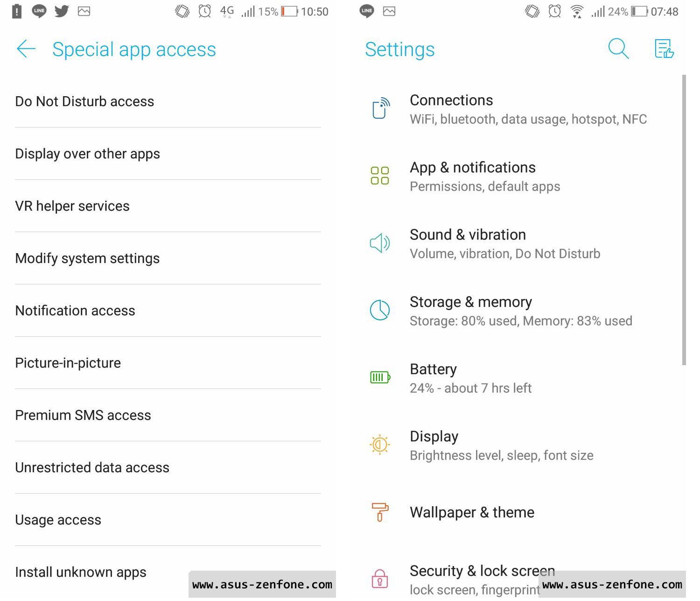Tap the green Battery icon
The height and width of the screenshot is (601, 700).
pyautogui.click(x=380, y=377)
